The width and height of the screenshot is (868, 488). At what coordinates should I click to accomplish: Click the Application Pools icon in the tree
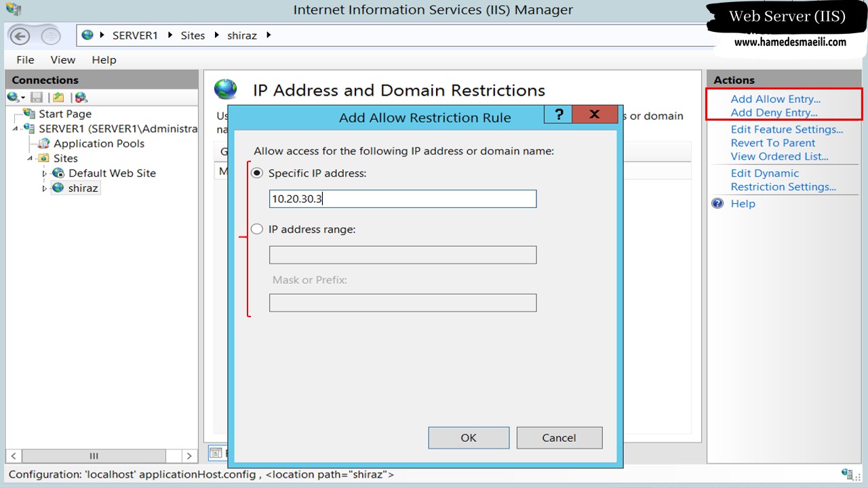point(44,143)
